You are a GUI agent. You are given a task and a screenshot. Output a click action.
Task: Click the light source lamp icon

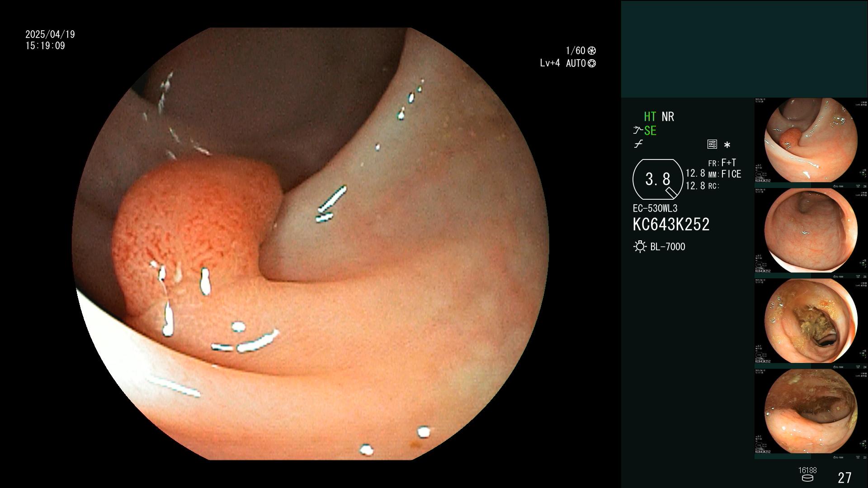[x=640, y=247]
